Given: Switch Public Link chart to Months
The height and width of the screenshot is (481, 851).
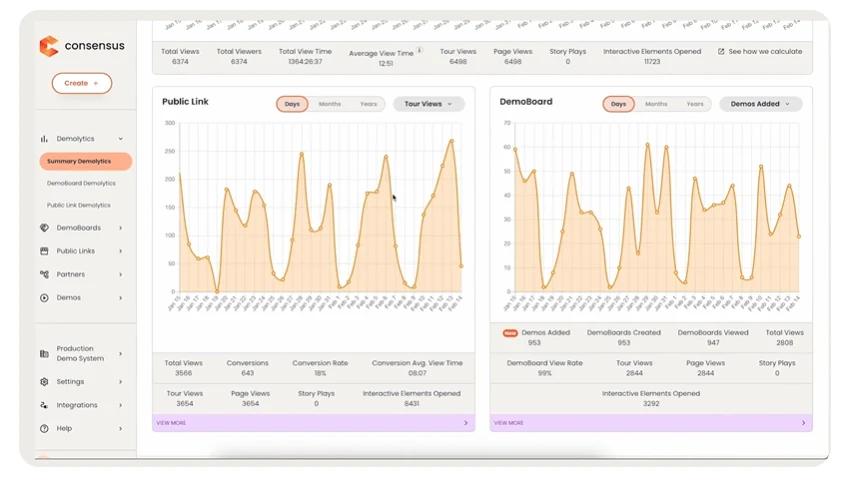Looking at the screenshot, I should (x=330, y=104).
